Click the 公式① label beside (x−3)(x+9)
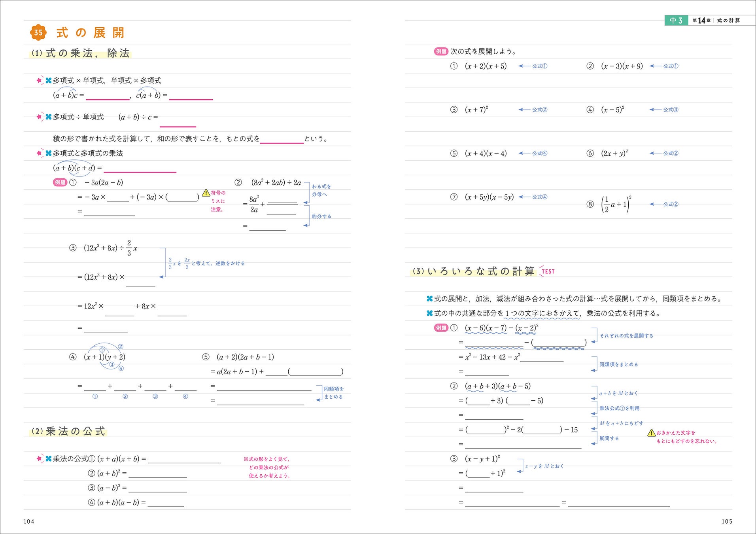 671,66
